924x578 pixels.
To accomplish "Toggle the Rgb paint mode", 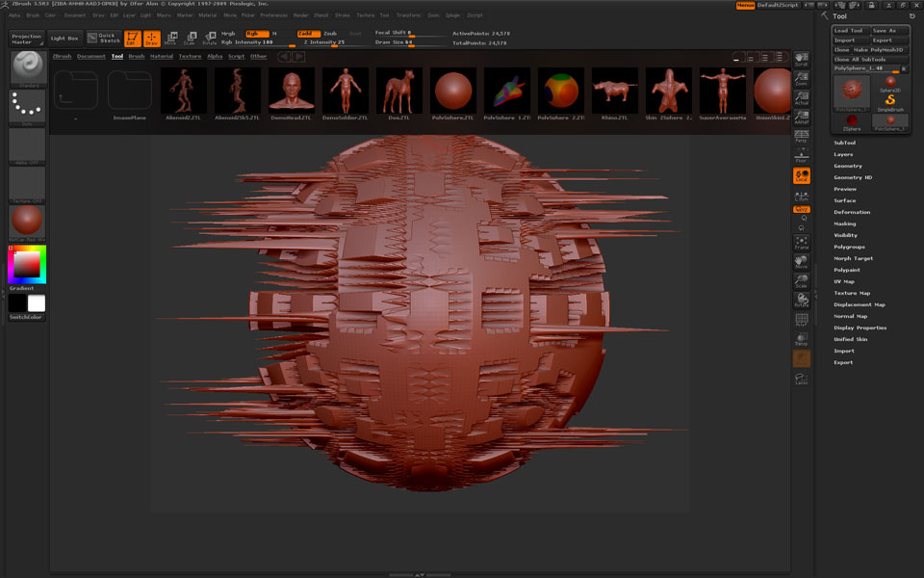I will pos(257,34).
